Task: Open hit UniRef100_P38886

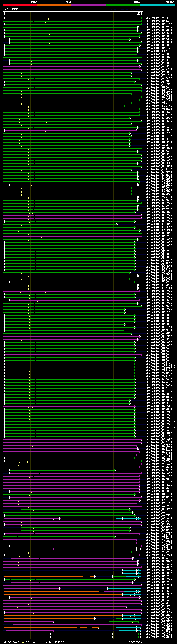Action: (x=159, y=63)
